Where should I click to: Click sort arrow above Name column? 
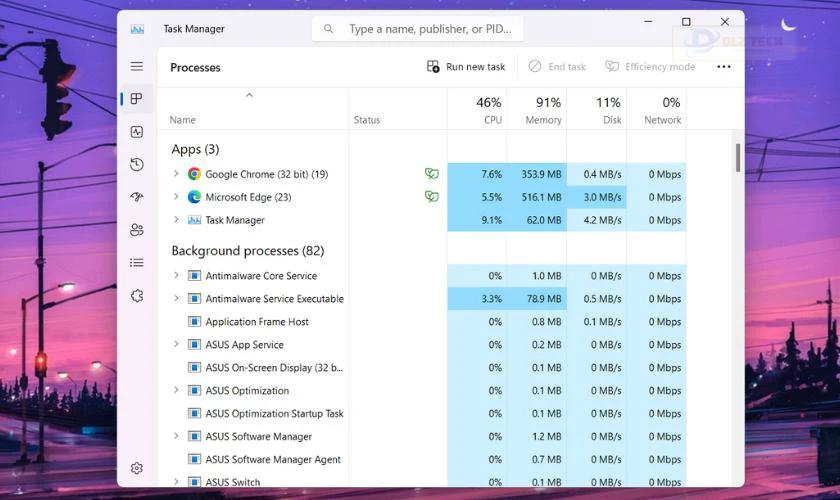[x=249, y=95]
